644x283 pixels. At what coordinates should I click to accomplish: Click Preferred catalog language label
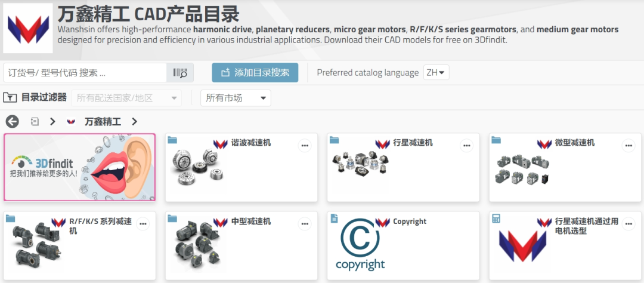point(367,73)
